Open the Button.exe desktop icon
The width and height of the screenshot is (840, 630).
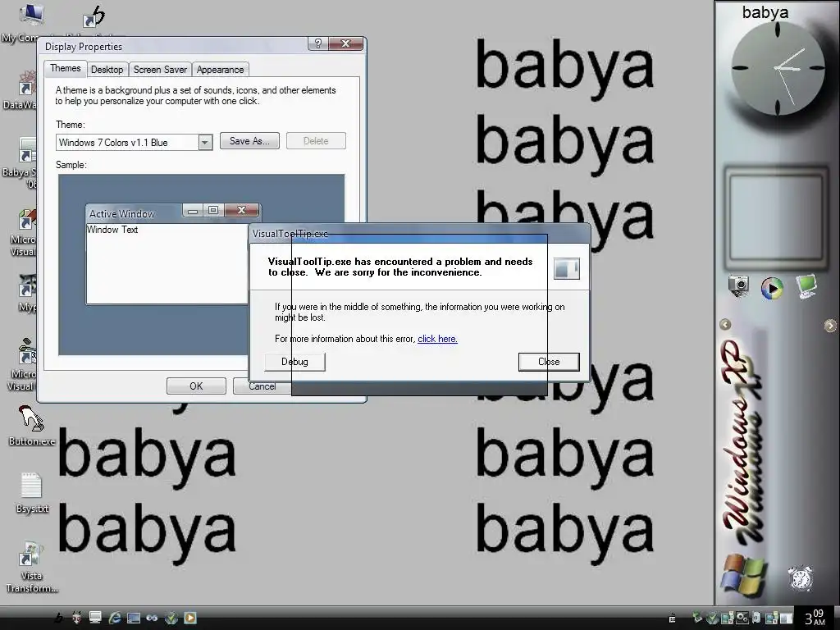pyautogui.click(x=31, y=426)
